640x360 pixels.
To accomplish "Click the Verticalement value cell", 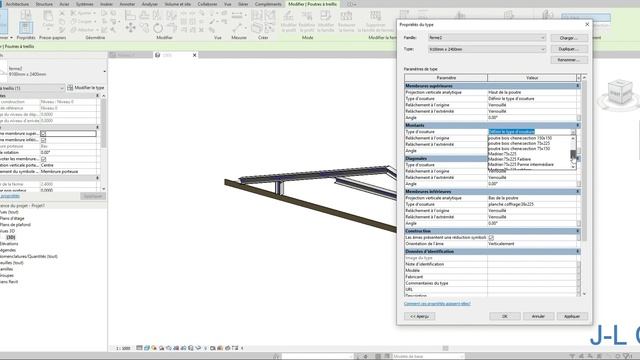I will [532, 244].
